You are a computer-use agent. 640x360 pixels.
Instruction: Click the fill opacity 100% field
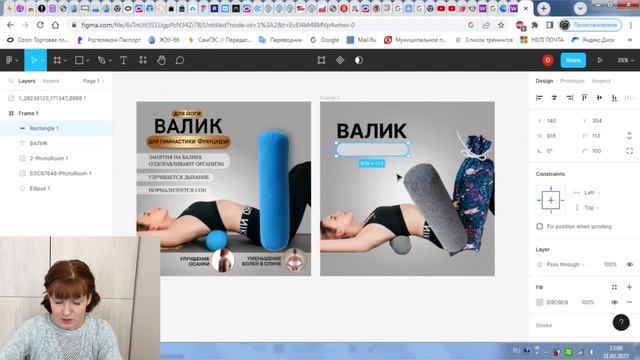click(x=588, y=302)
